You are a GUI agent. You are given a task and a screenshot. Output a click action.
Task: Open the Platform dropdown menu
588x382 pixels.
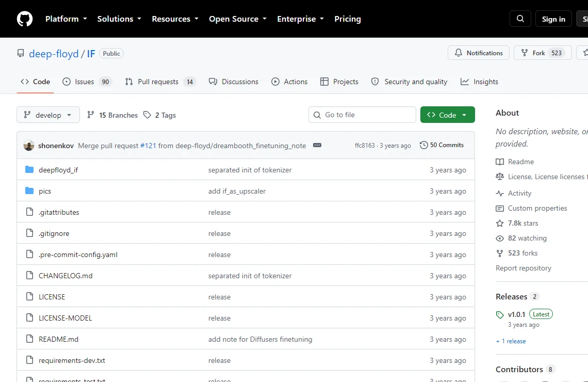(x=66, y=19)
